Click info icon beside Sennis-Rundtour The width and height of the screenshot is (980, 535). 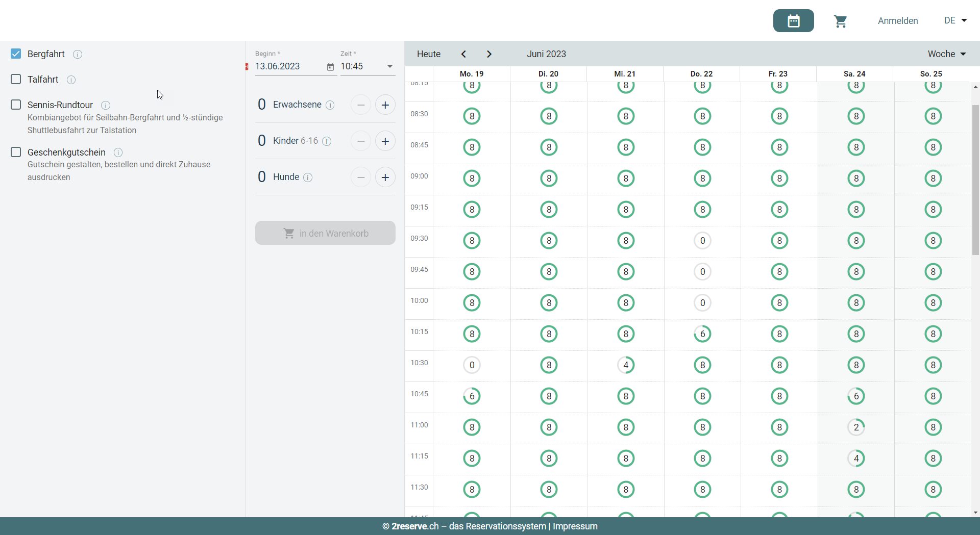(x=106, y=105)
